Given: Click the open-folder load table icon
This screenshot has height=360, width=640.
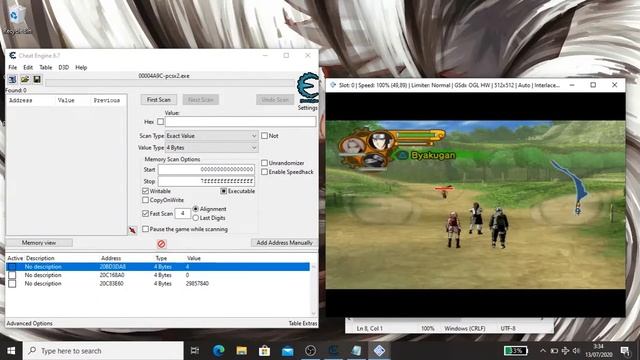Looking at the screenshot, I should pyautogui.click(x=25, y=79).
